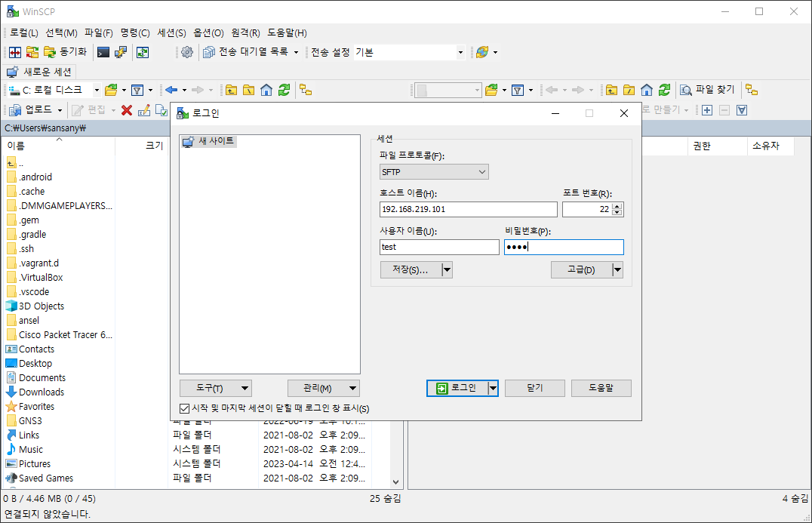Expand the 저장 button dropdown arrow
812x523 pixels.
coord(447,269)
